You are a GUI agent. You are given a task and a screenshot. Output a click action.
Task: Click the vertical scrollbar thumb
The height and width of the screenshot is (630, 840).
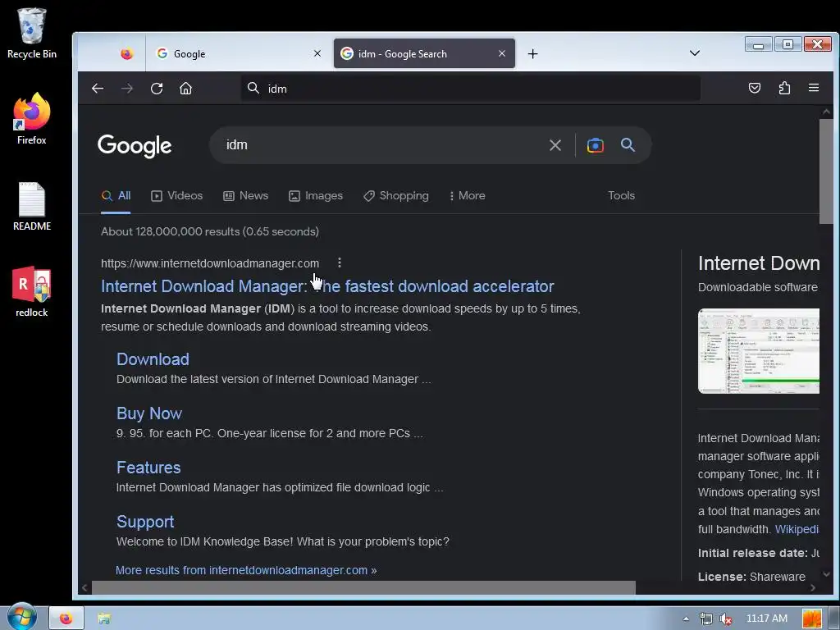click(826, 171)
